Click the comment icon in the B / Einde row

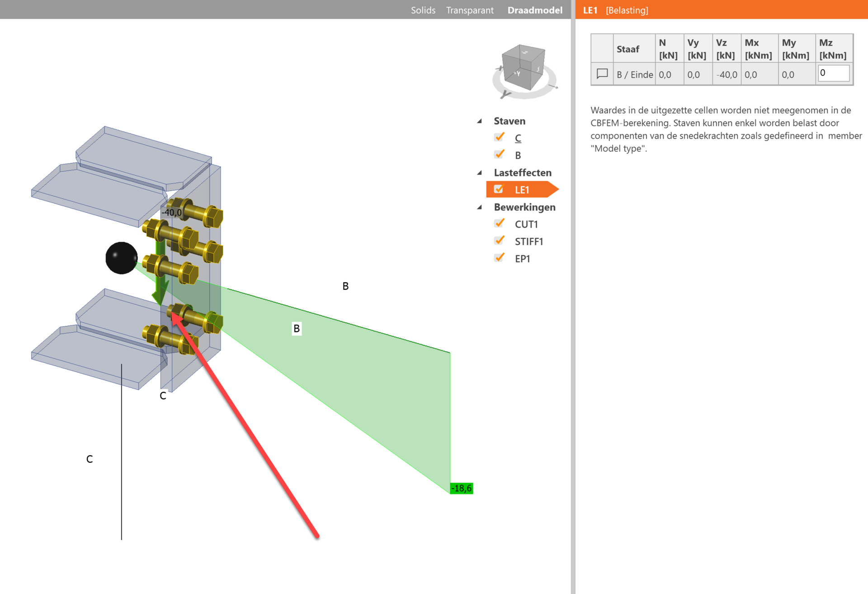pos(602,74)
